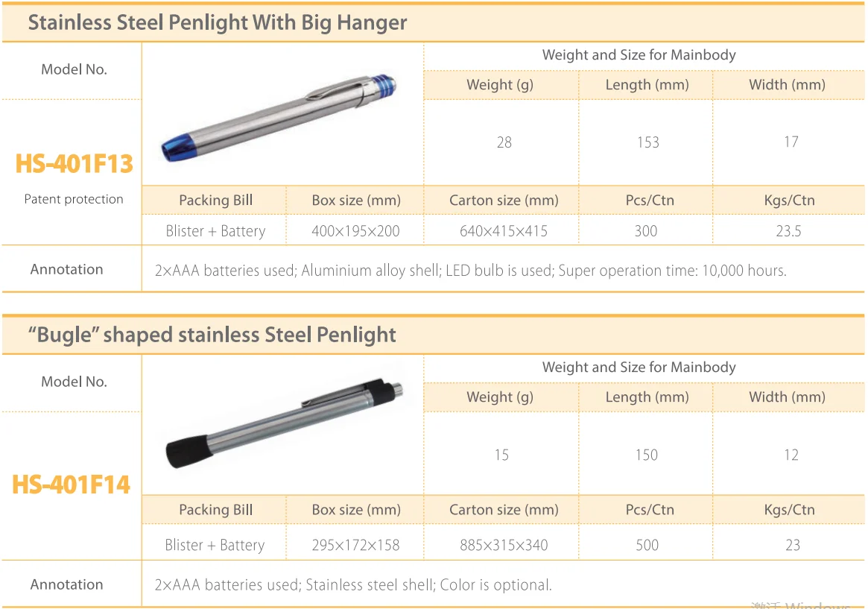Click the box size 400×195×200 cell

[x=355, y=231]
